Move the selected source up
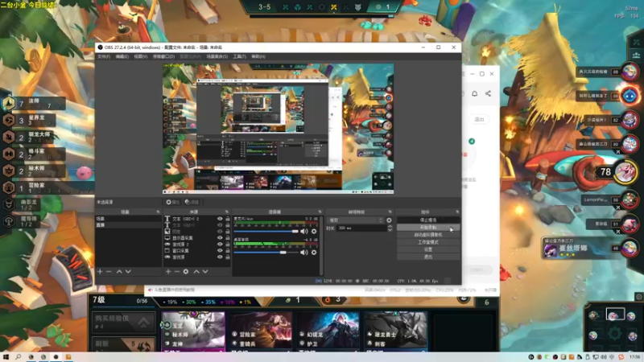644x362 pixels. (196, 271)
